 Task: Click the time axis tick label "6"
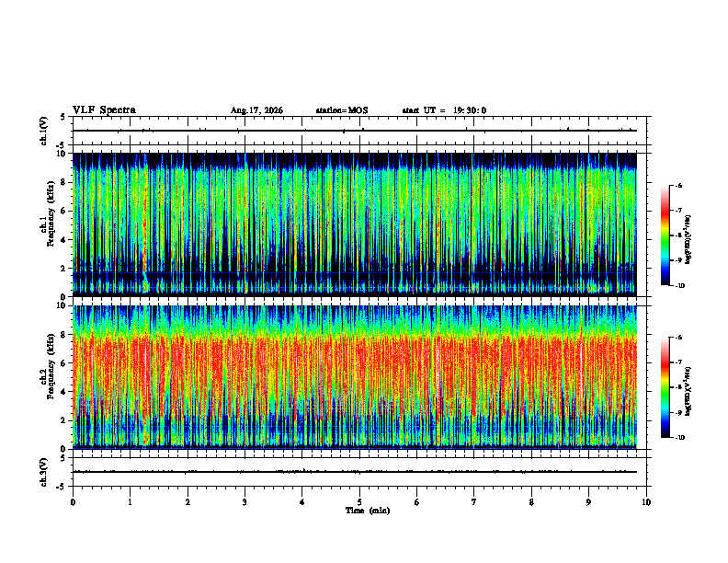pyautogui.click(x=417, y=502)
